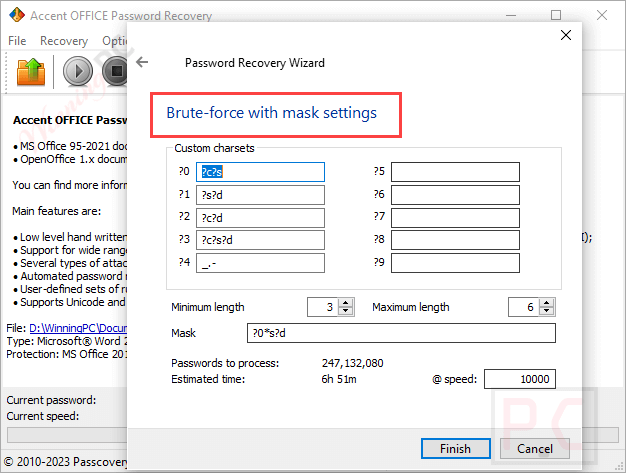Viewport: 626px width, 473px height.
Task: Close the Accent OFFICE Password Recovery window
Action: point(602,15)
